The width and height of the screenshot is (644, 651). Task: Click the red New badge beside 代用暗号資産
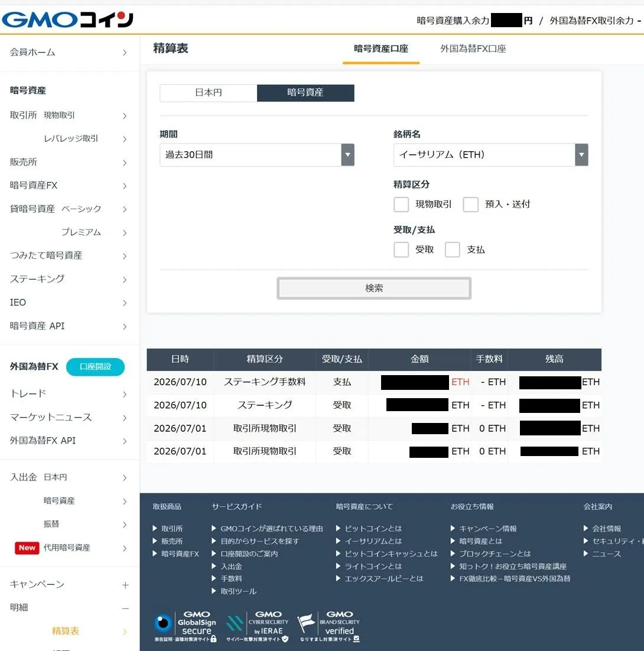click(27, 548)
